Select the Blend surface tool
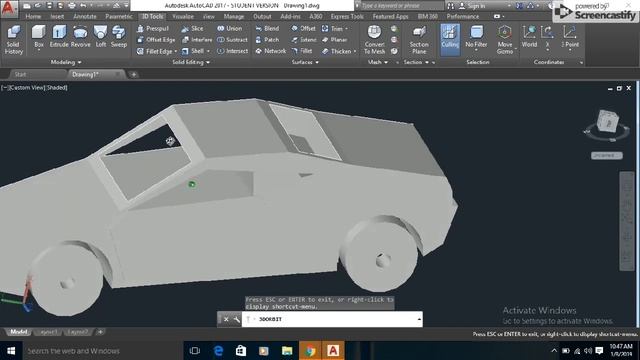The width and height of the screenshot is (640, 360). point(267,29)
